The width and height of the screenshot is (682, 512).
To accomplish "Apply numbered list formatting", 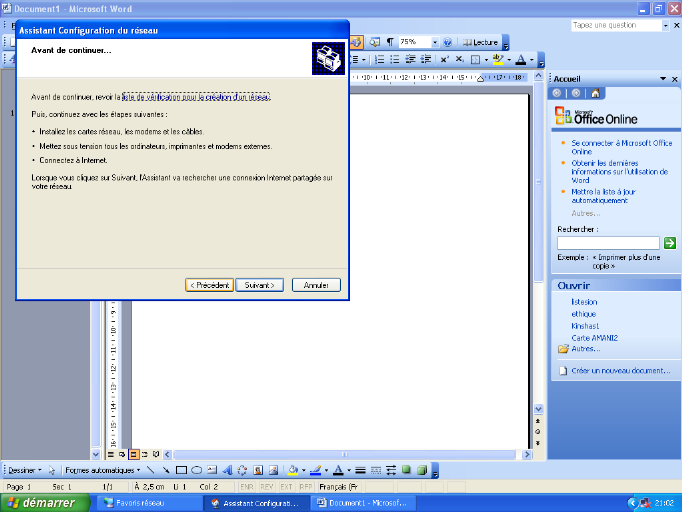I will point(379,60).
